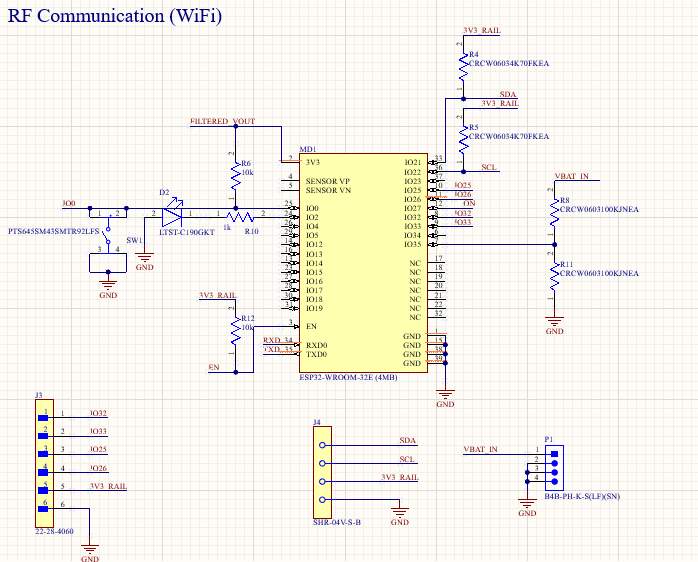Image resolution: width=698 pixels, height=562 pixels.
Task: Select the 3V3_RAIL net label on J4
Action: (x=400, y=477)
